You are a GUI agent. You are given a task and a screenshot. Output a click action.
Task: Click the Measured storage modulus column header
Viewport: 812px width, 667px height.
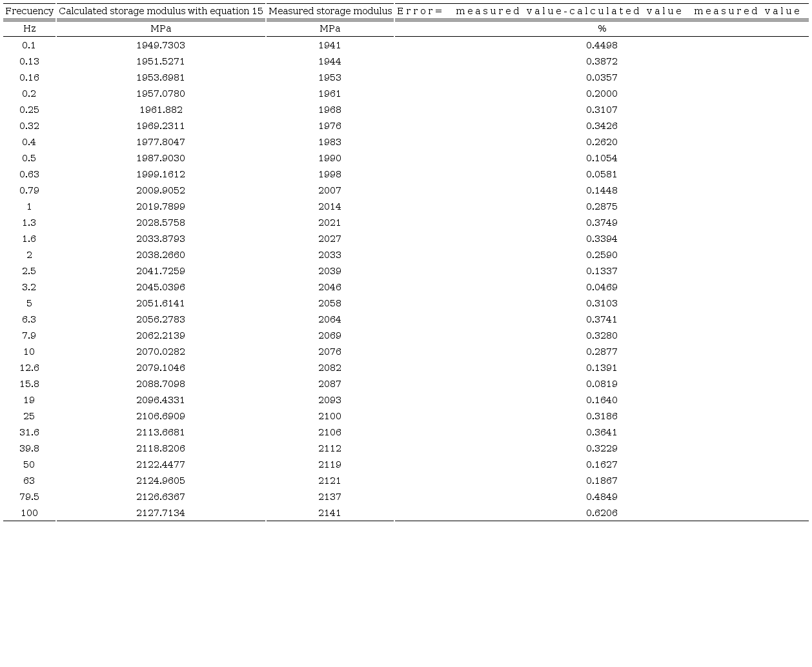[x=330, y=11]
